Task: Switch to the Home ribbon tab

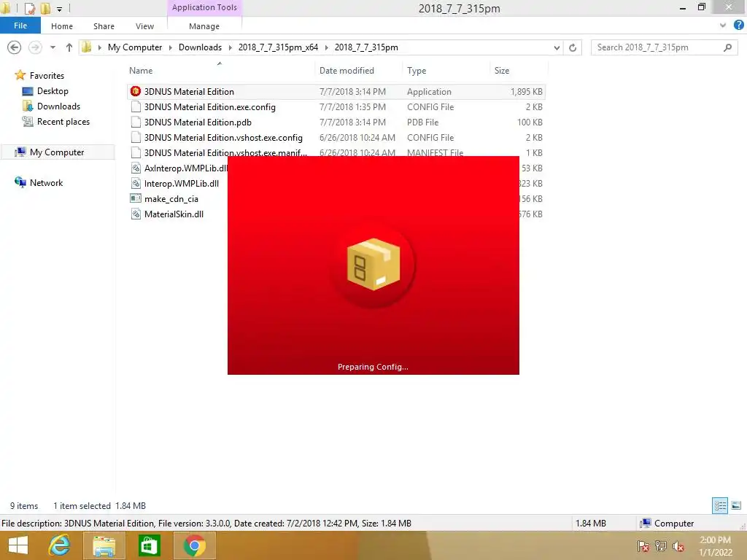Action: [62, 26]
